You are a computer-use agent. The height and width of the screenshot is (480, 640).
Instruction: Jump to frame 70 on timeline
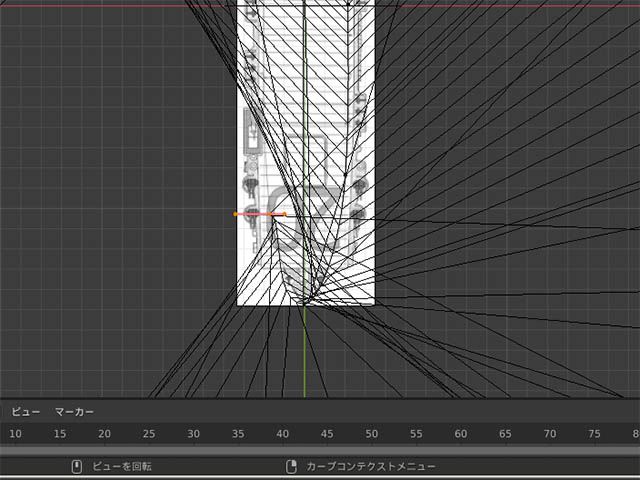tap(550, 434)
